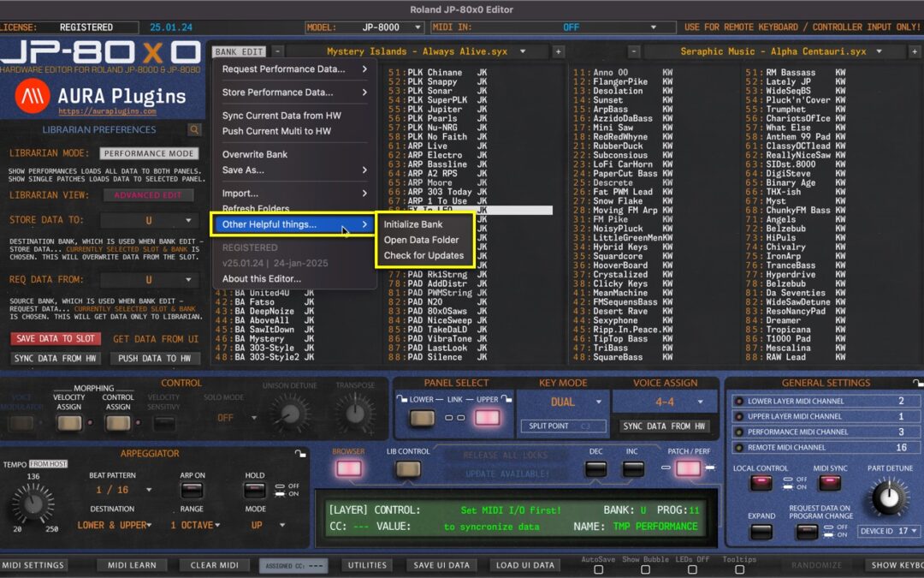Toggle the Show Bubble checkbox
The width and height of the screenshot is (924, 578).
tap(644, 569)
